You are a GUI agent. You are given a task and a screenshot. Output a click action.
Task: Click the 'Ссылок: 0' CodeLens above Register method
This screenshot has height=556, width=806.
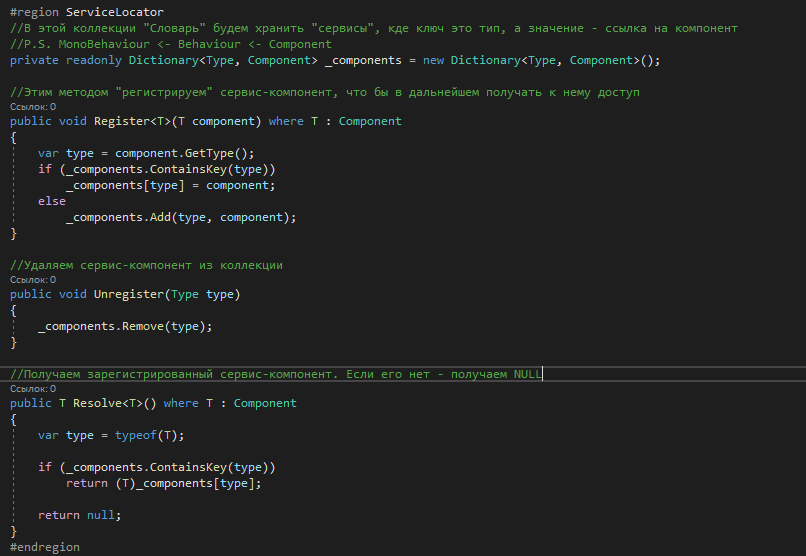point(33,107)
